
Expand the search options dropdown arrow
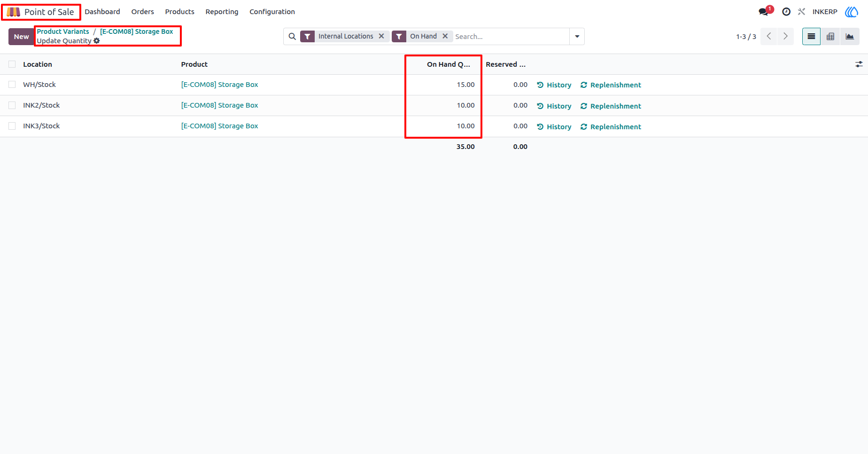(x=577, y=36)
